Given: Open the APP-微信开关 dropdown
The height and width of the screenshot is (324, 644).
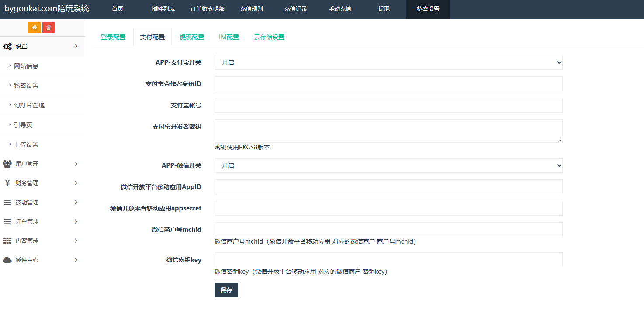Looking at the screenshot, I should (388, 165).
